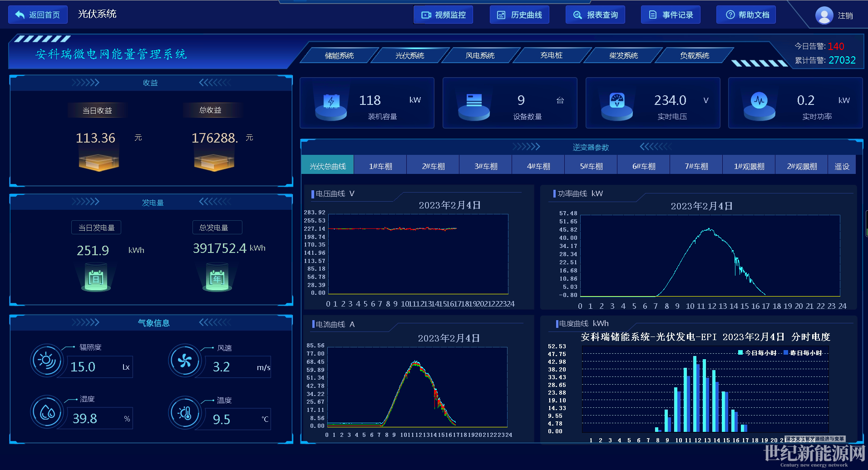
Task: Open 历史曲线 history curves
Action: pos(519,15)
